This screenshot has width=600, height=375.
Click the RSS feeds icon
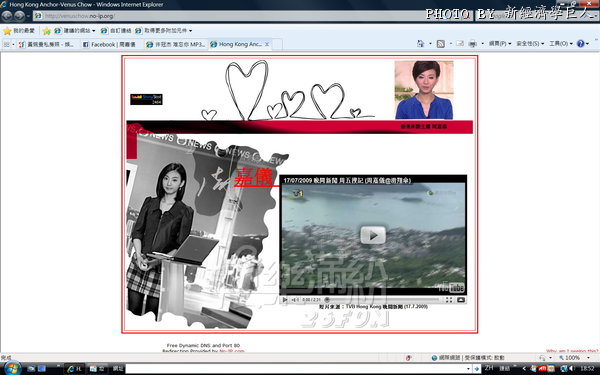pos(441,44)
